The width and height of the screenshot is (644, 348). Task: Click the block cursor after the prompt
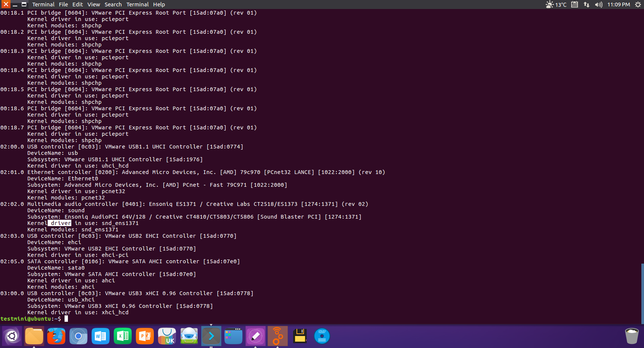[x=66, y=319]
